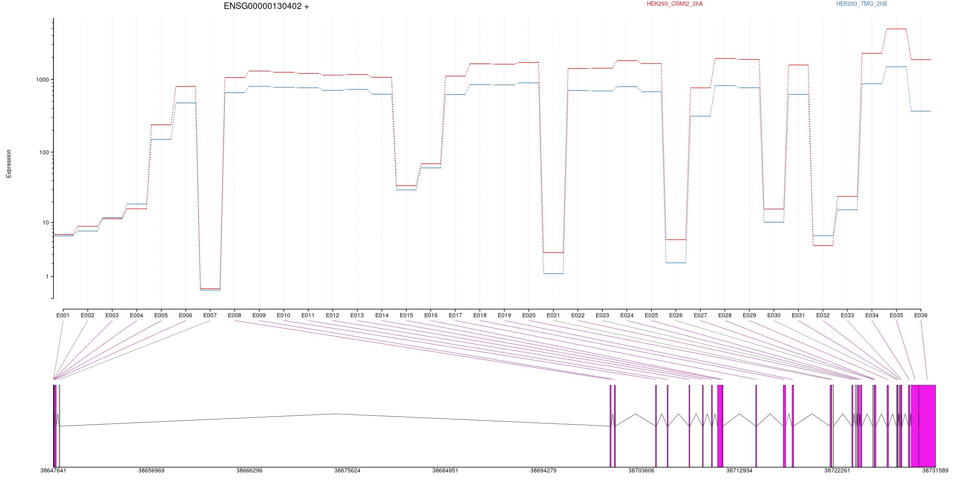Click exon label E009
The height and width of the screenshot is (490, 980).
tap(259, 315)
